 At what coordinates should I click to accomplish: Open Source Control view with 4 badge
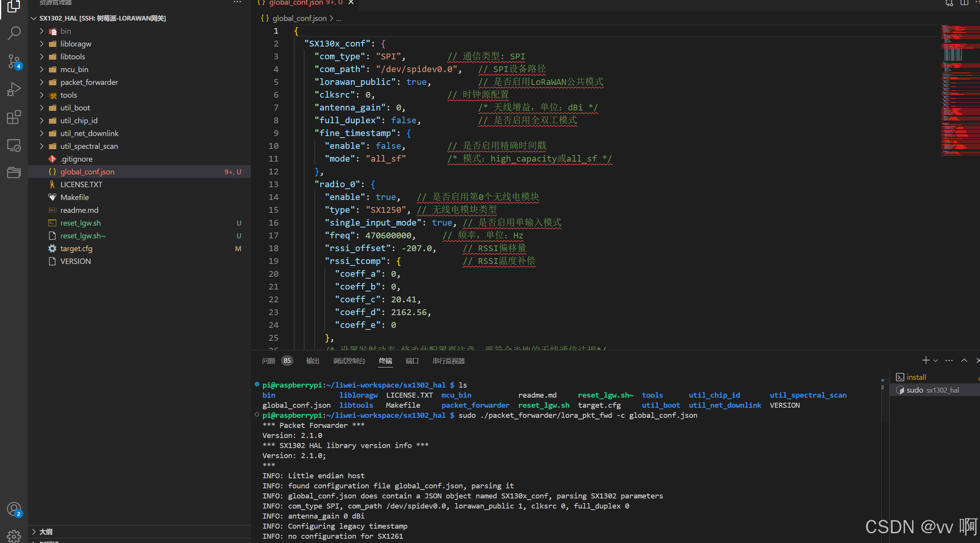pyautogui.click(x=14, y=61)
